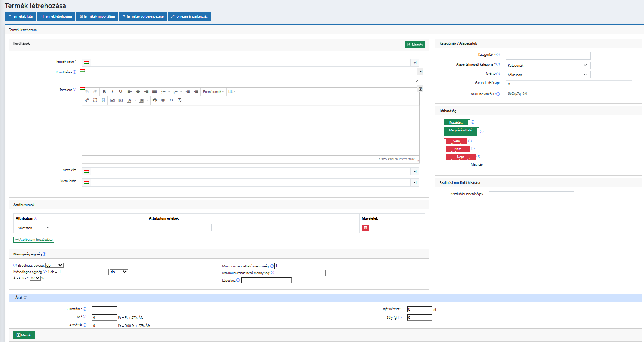This screenshot has width=644, height=342.
Task: Click the bullet list icon
Action: click(x=164, y=91)
